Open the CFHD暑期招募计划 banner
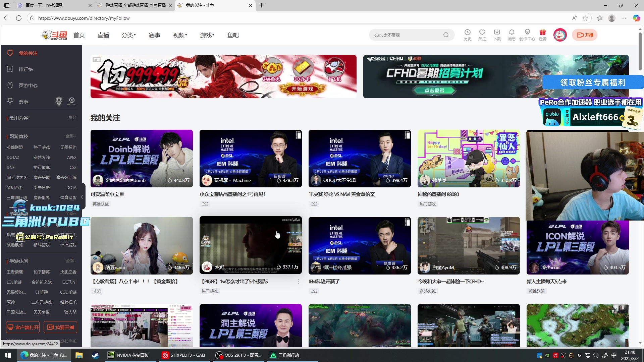644x362 pixels. [496, 76]
